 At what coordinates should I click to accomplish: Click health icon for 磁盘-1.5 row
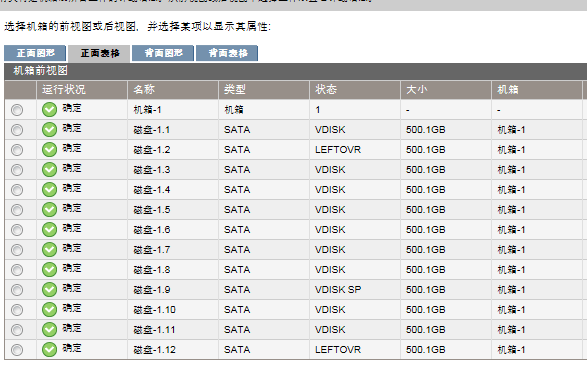(49, 210)
